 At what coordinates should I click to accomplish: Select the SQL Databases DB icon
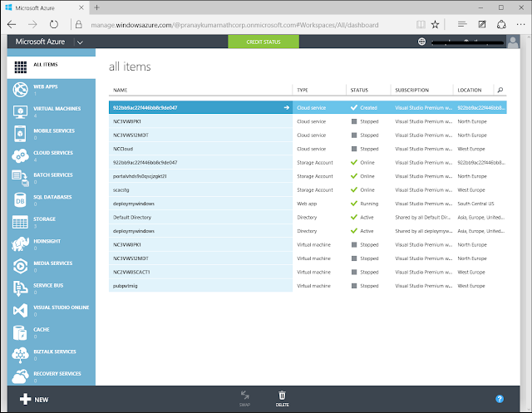(x=20, y=200)
